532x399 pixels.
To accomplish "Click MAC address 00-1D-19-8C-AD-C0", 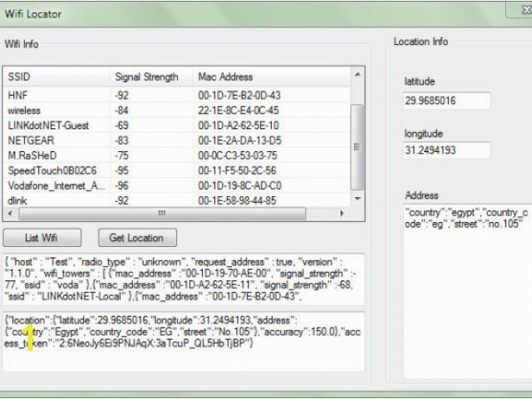I will point(239,185).
